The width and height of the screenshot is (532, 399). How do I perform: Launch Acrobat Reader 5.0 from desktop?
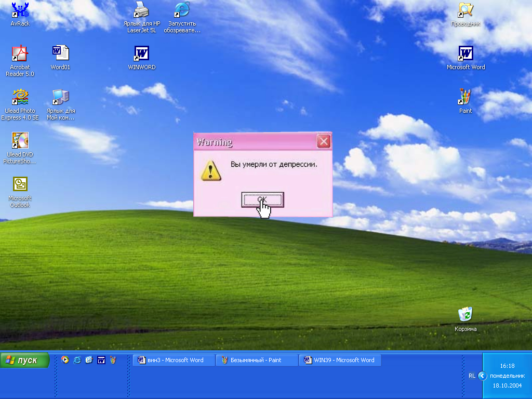click(x=20, y=60)
